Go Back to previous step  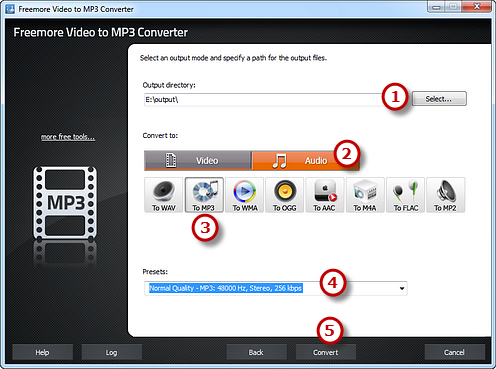pos(256,352)
